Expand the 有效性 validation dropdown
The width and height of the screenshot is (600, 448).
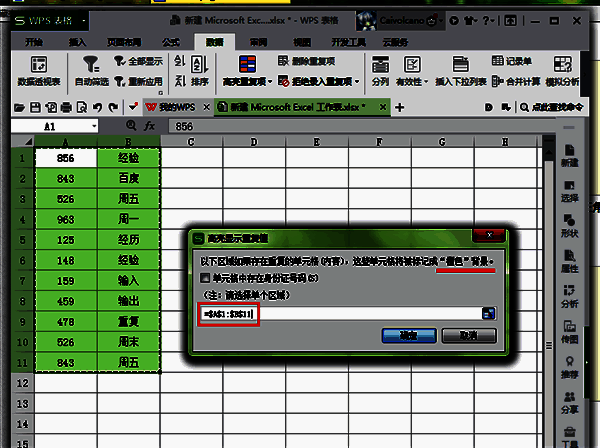point(426,82)
